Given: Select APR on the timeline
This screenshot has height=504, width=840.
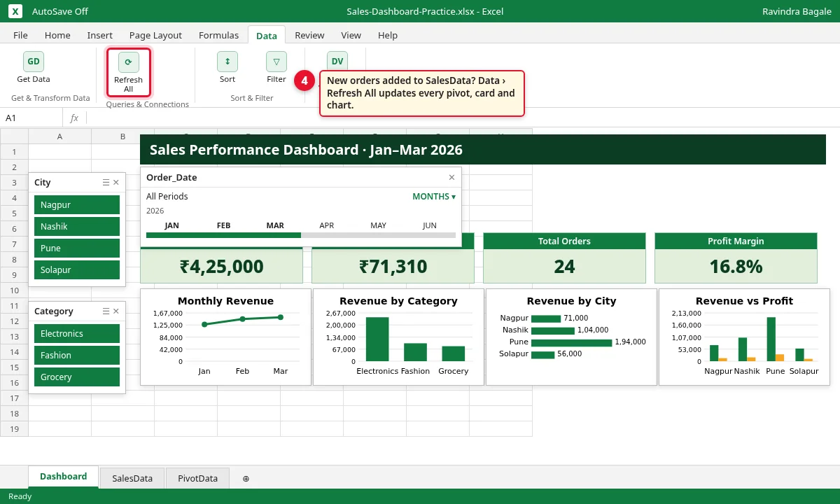Looking at the screenshot, I should (x=327, y=225).
